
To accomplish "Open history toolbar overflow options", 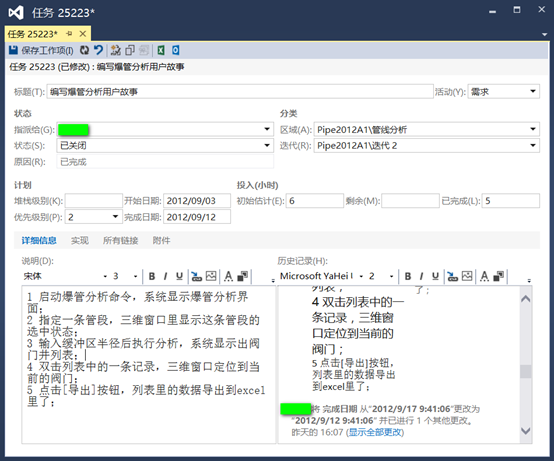I will tap(529, 280).
